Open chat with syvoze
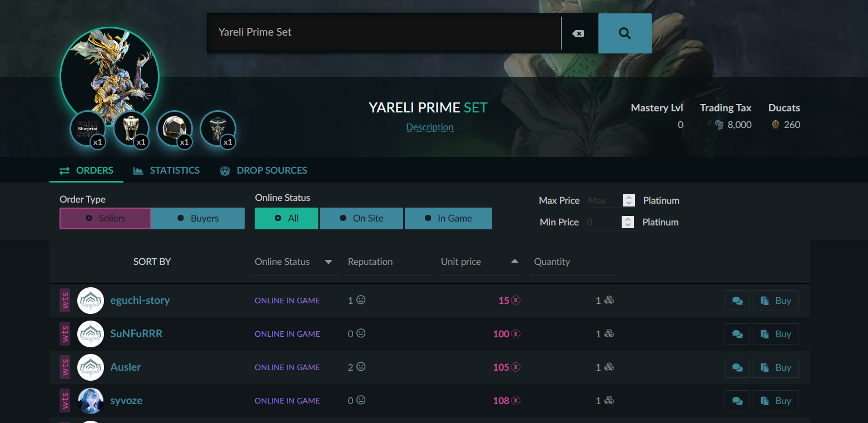The image size is (868, 423). [x=737, y=401]
